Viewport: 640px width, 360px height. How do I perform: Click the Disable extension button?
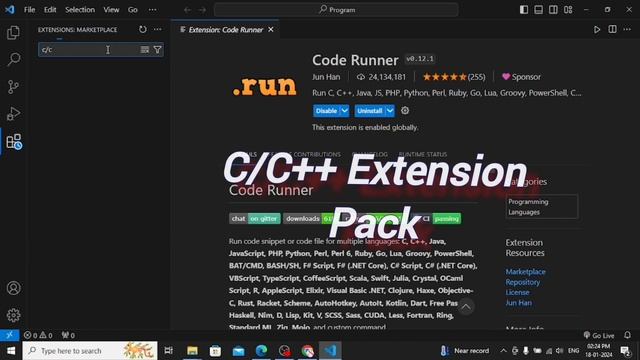(x=326, y=111)
